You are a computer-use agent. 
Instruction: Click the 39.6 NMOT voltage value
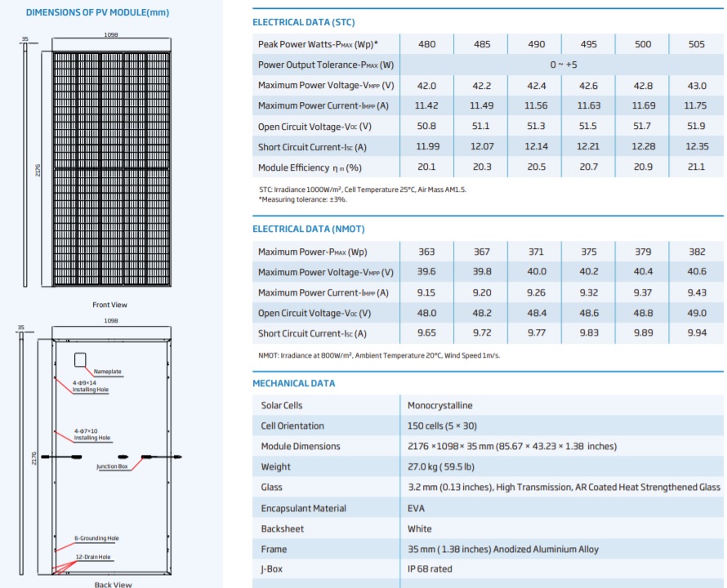[x=426, y=272]
